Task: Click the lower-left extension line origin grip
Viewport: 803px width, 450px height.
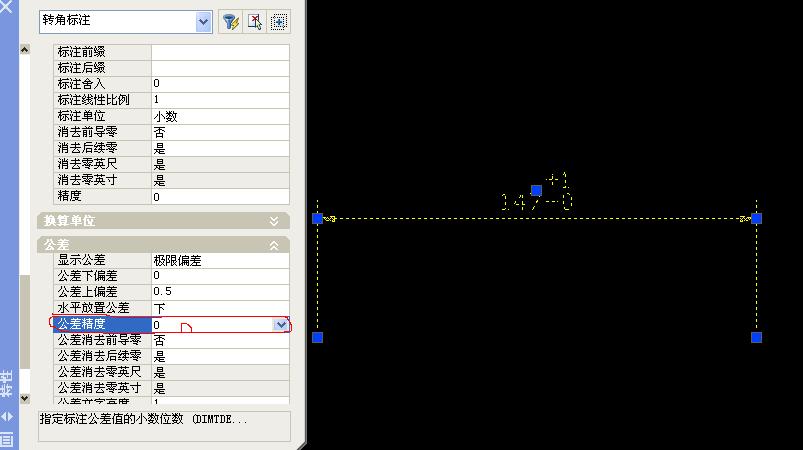Action: click(318, 337)
